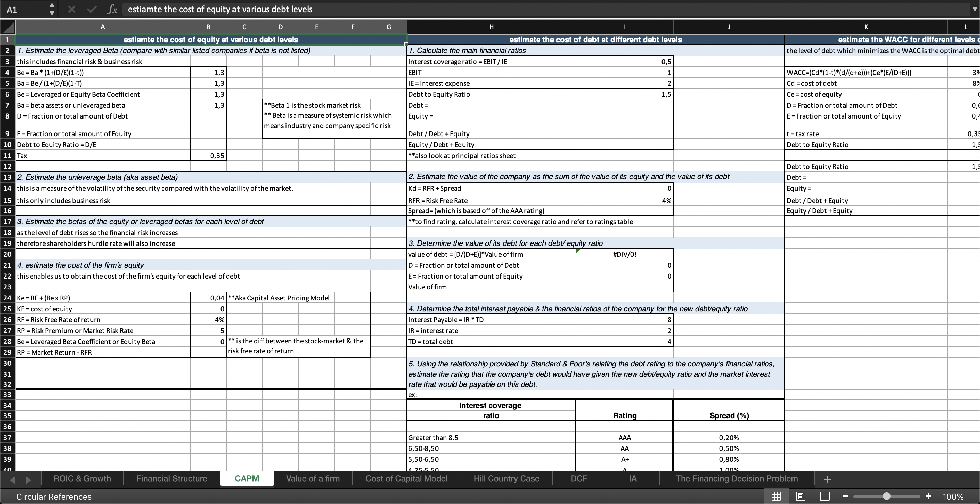This screenshot has width=980, height=504.
Task: Open The Financing Decision Problem tab
Action: click(x=736, y=478)
